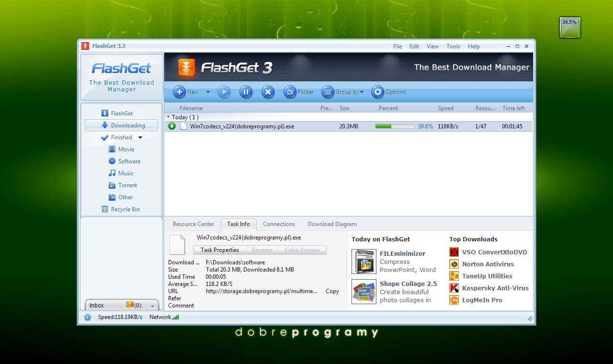Pause the current download
Viewport: 613px width, 364px height.
click(x=246, y=92)
